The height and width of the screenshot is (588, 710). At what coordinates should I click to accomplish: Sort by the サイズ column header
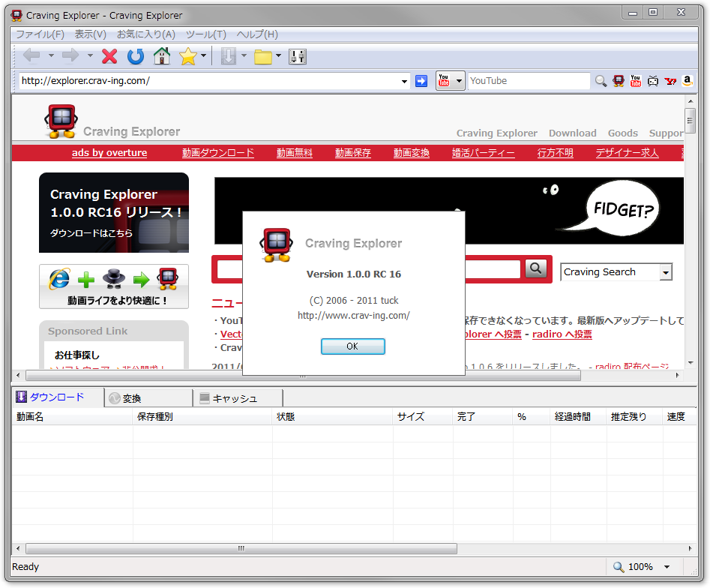point(423,417)
